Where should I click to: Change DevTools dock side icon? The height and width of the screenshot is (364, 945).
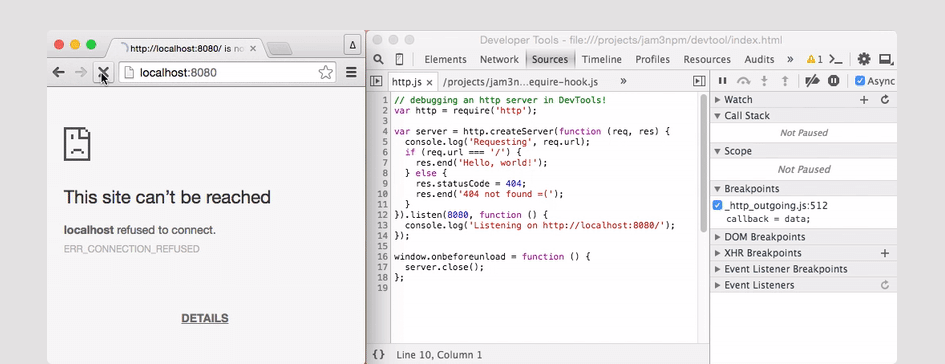click(x=885, y=59)
